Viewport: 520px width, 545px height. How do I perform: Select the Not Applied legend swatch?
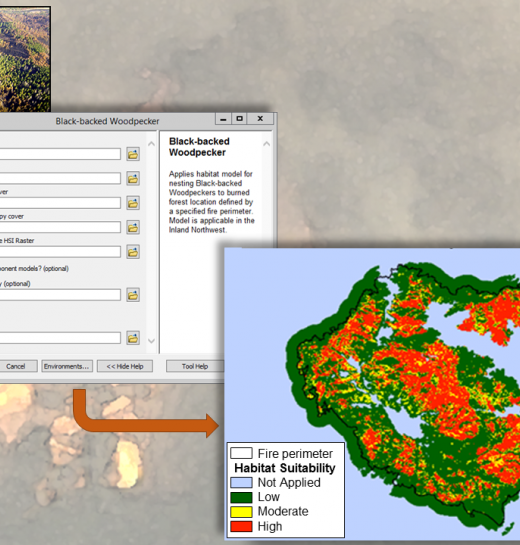(x=241, y=482)
